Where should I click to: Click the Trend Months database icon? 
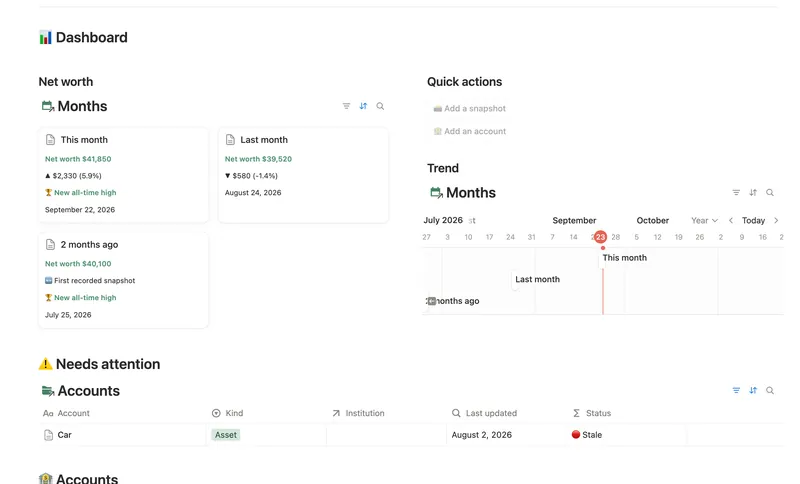point(436,192)
